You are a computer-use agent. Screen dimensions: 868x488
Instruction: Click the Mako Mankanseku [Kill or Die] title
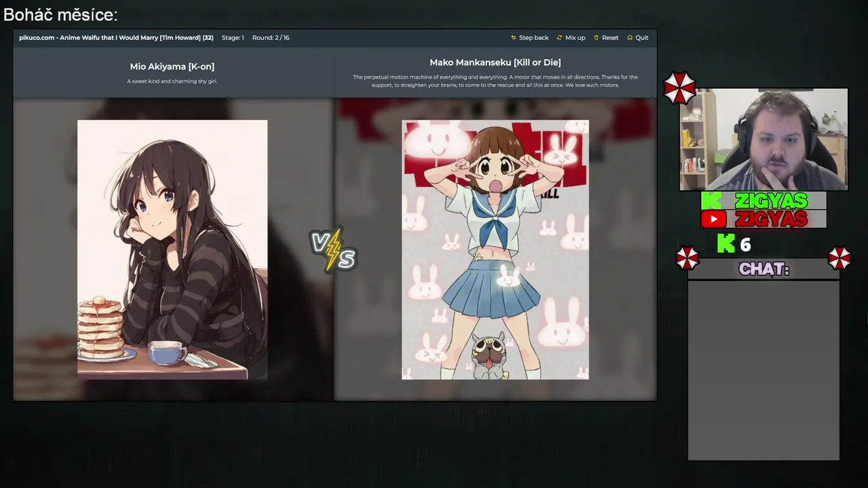[495, 62]
